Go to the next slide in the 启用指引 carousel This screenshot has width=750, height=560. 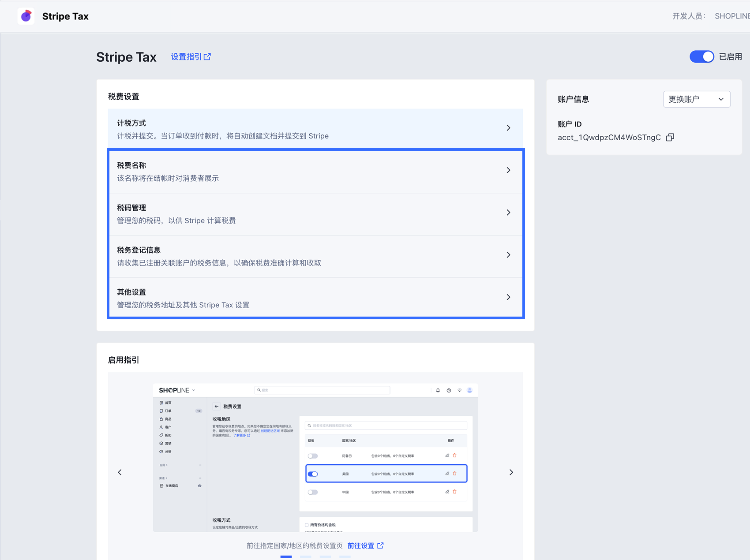coord(511,472)
